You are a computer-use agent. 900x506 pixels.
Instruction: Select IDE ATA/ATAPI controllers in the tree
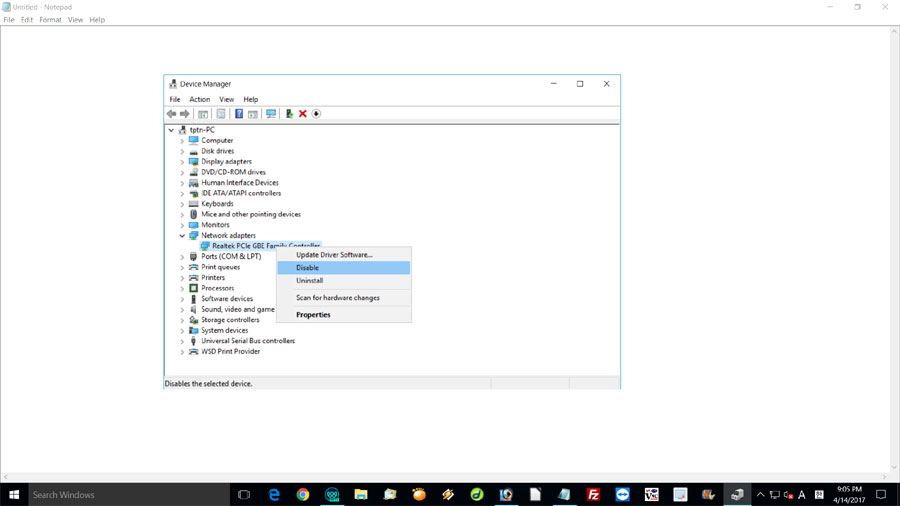[241, 193]
